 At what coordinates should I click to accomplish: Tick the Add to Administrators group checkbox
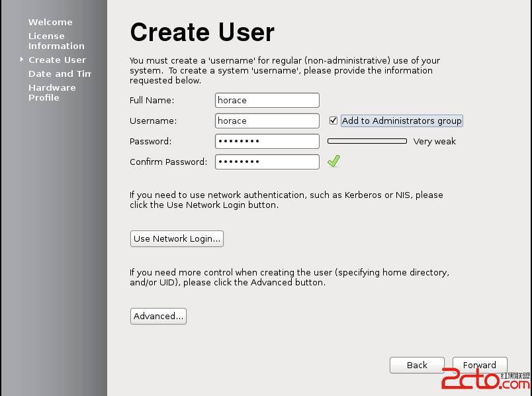(333, 121)
